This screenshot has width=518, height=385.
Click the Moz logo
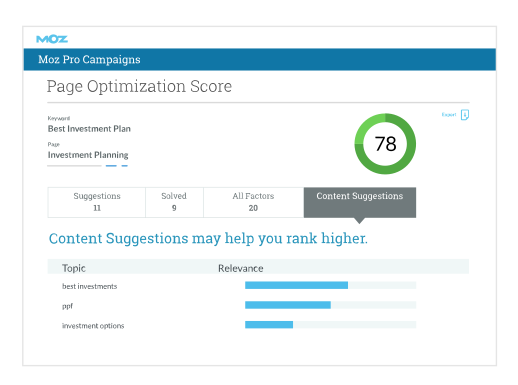pos(52,39)
